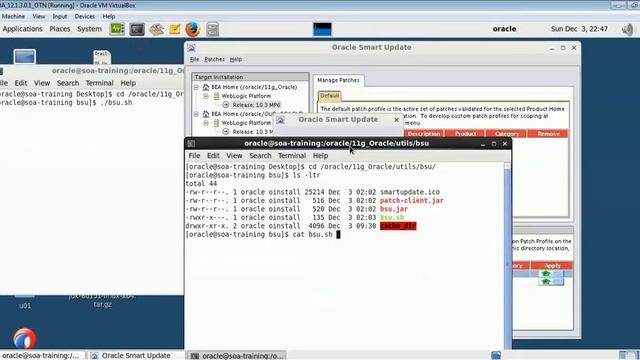Open the VirtualBox Devices menu
Image resolution: width=640 pixels, height=360 pixels.
point(84,16)
